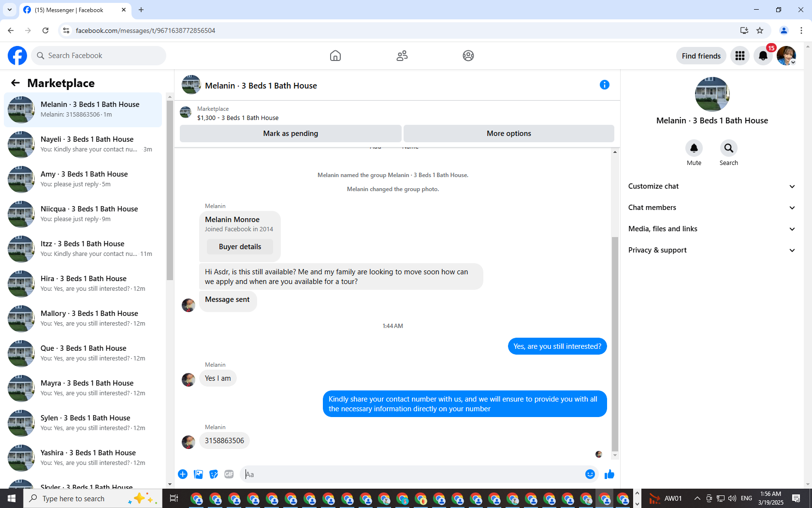
Task: Open Chrome three-dot menu
Action: pos(801,30)
